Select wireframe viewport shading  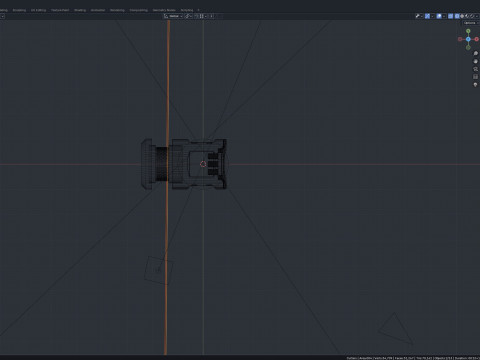(457, 16)
